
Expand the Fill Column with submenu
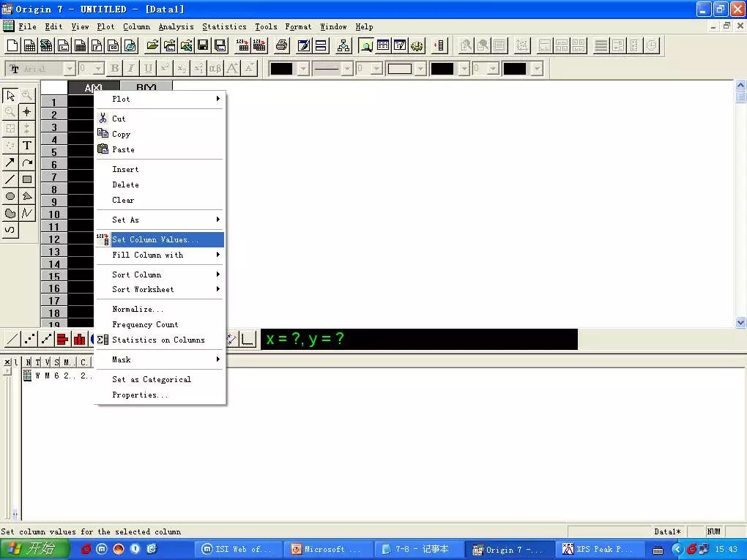click(160, 255)
